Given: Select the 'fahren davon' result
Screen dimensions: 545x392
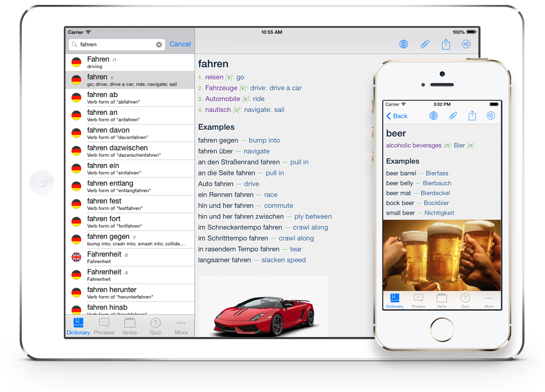Looking at the screenshot, I should click(x=130, y=133).
